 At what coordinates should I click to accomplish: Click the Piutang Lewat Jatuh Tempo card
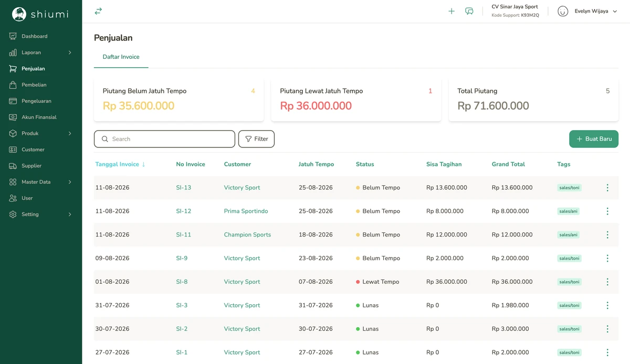pos(356,100)
